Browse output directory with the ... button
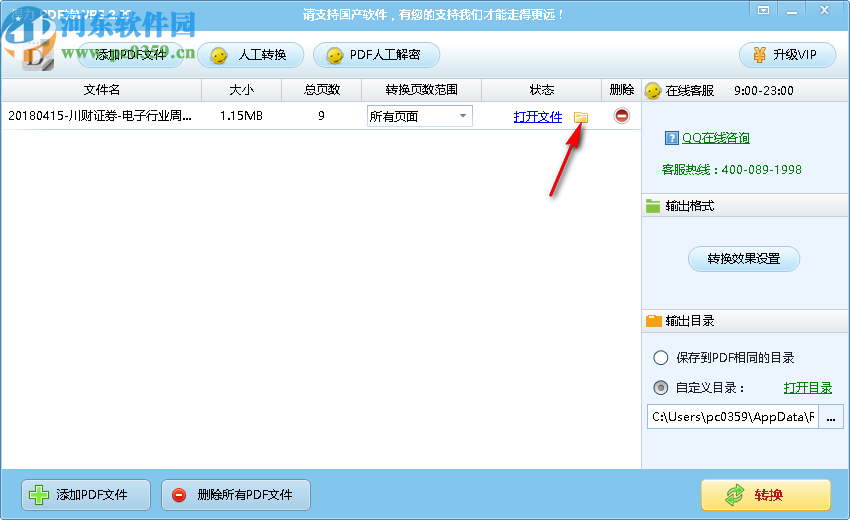 pyautogui.click(x=831, y=416)
